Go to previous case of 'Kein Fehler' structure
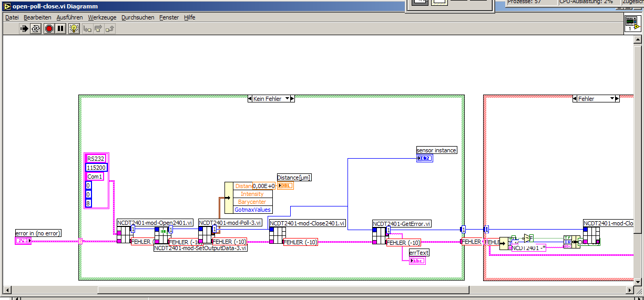The height and width of the screenshot is (300, 644). (250, 98)
